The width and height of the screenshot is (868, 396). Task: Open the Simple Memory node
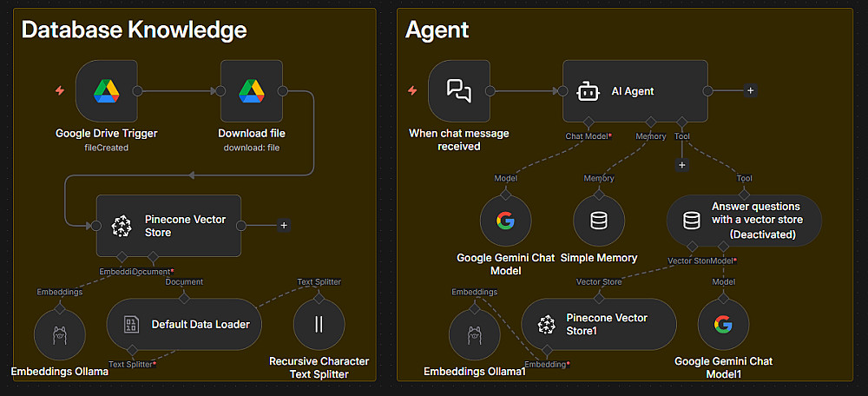coord(599,221)
